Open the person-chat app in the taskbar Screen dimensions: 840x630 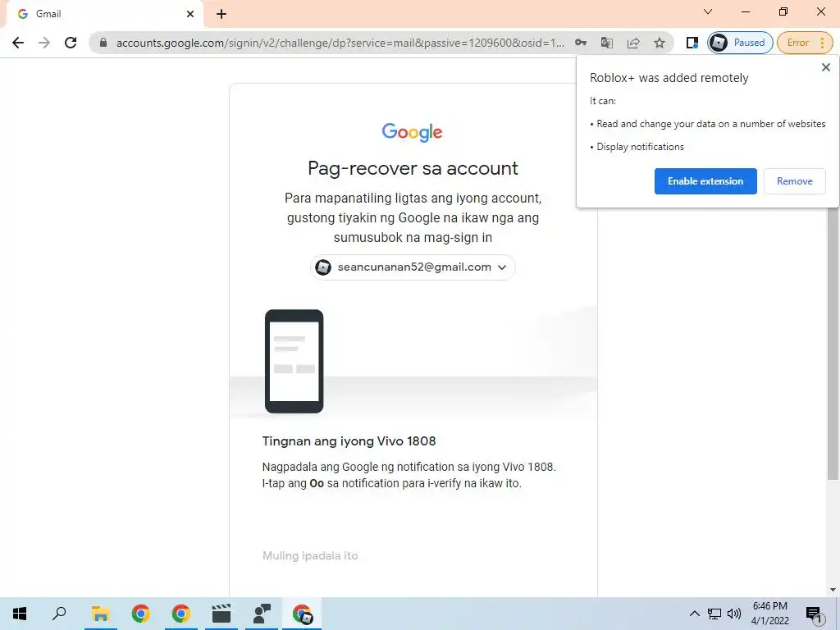pyautogui.click(x=262, y=614)
